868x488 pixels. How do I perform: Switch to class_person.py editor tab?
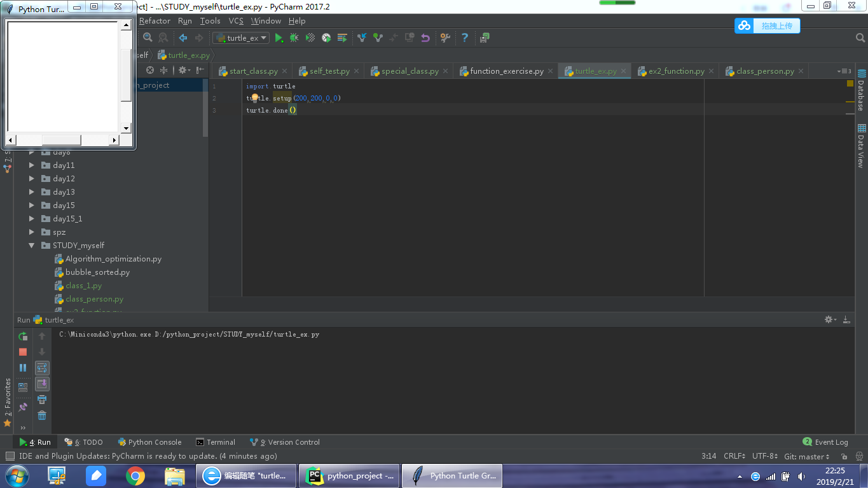[764, 71]
